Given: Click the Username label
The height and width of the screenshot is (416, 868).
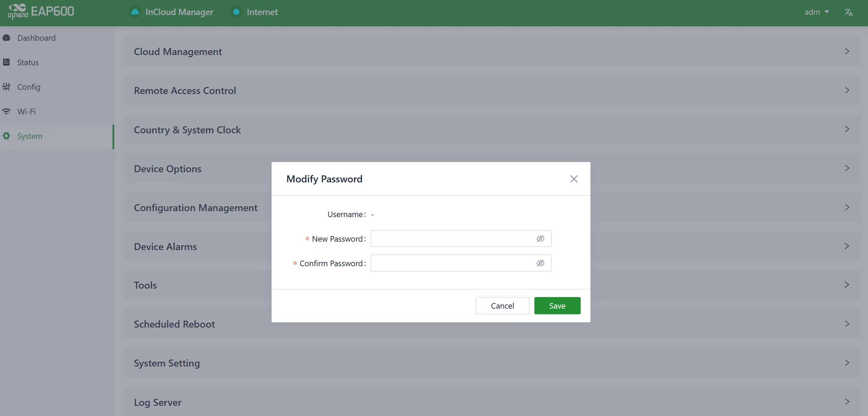Looking at the screenshot, I should (347, 214).
